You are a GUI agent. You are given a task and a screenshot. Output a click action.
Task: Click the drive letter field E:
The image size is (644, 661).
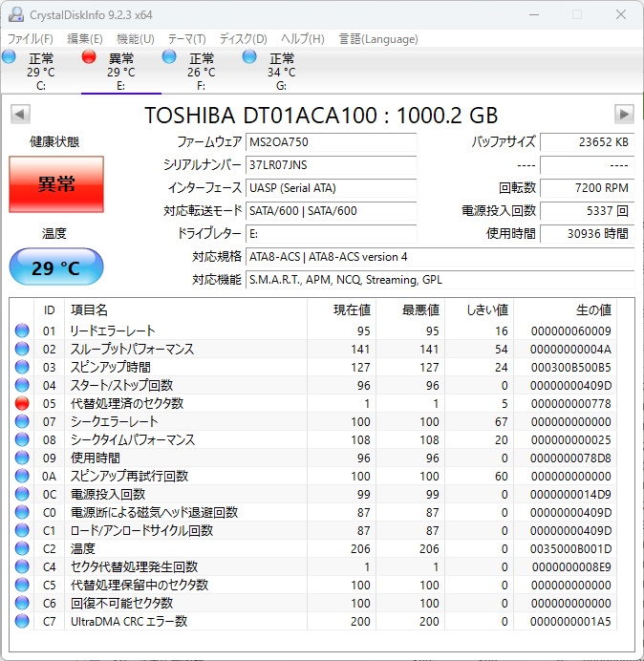331,233
